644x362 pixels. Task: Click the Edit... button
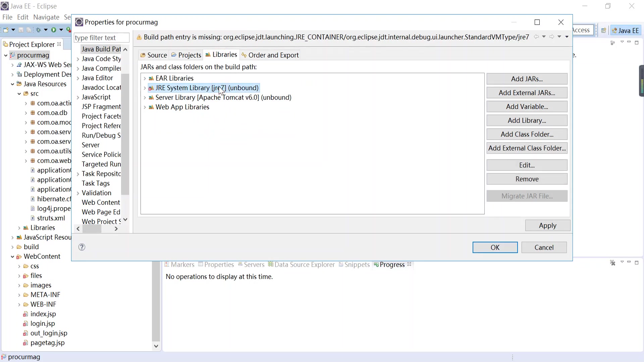coord(527,165)
